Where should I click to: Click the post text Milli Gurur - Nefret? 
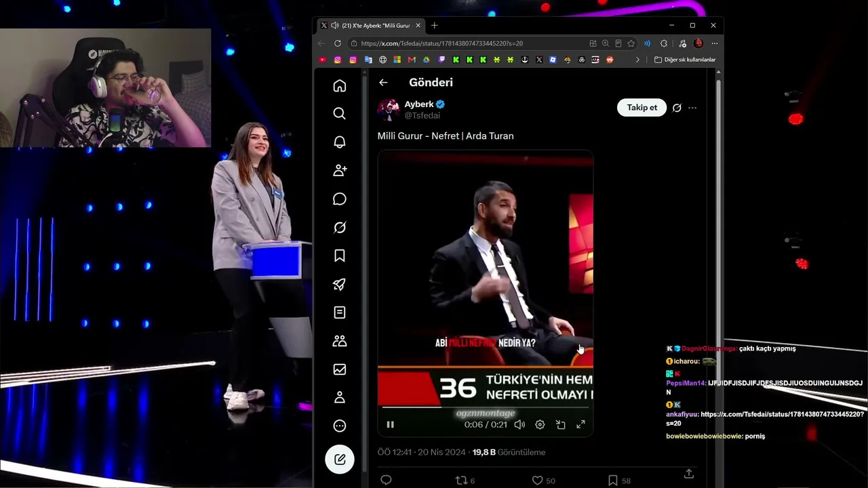[x=446, y=136]
